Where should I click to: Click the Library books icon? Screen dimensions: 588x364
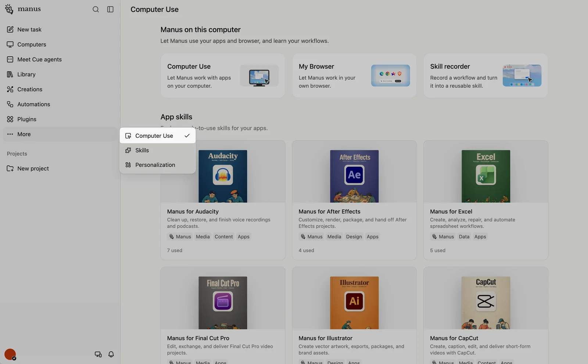[10, 74]
